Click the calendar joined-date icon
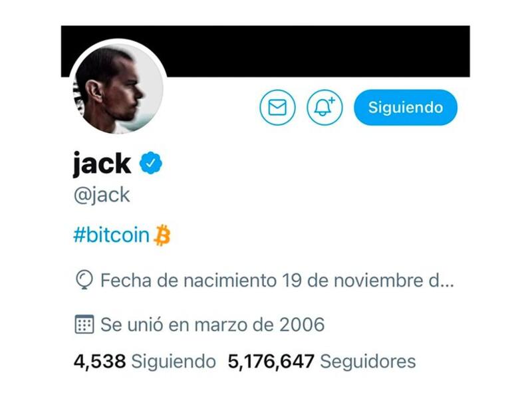This screenshot has height=399, width=532. point(84,325)
